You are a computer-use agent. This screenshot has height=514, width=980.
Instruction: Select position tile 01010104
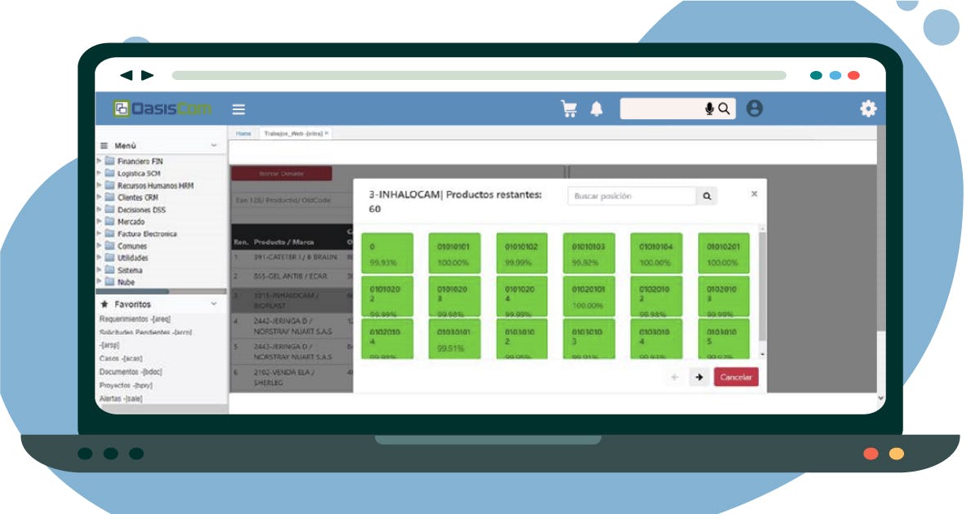(656, 253)
